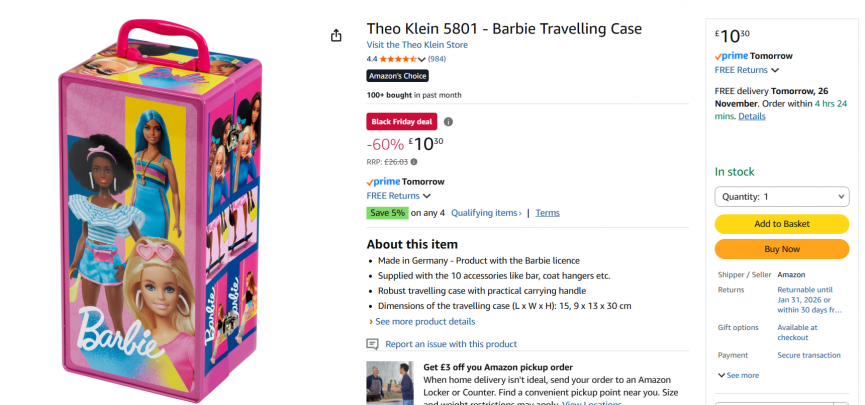The width and height of the screenshot is (865, 405).
Task: Click the Details link under delivery info
Action: tap(752, 116)
